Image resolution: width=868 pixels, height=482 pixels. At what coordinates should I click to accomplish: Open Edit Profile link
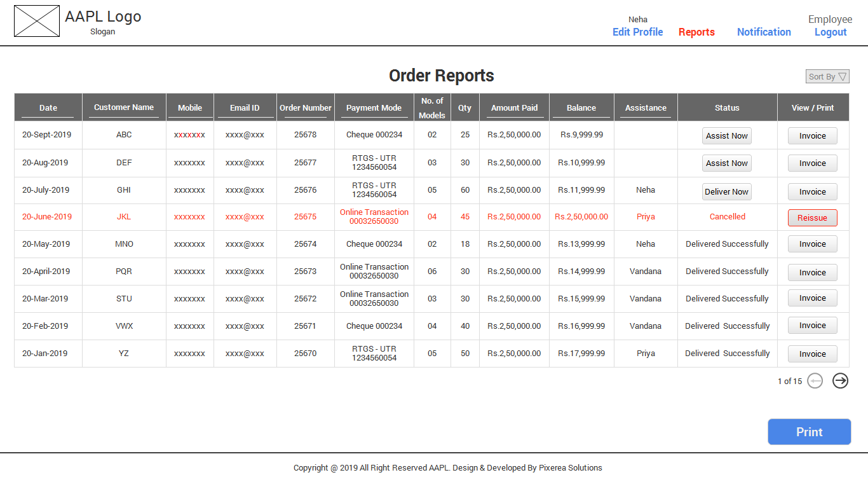637,32
